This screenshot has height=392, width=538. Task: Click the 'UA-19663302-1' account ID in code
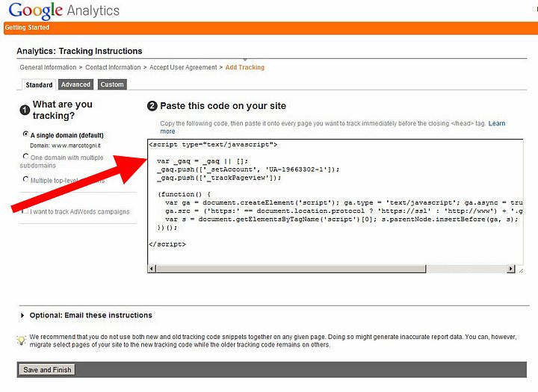tap(296, 169)
